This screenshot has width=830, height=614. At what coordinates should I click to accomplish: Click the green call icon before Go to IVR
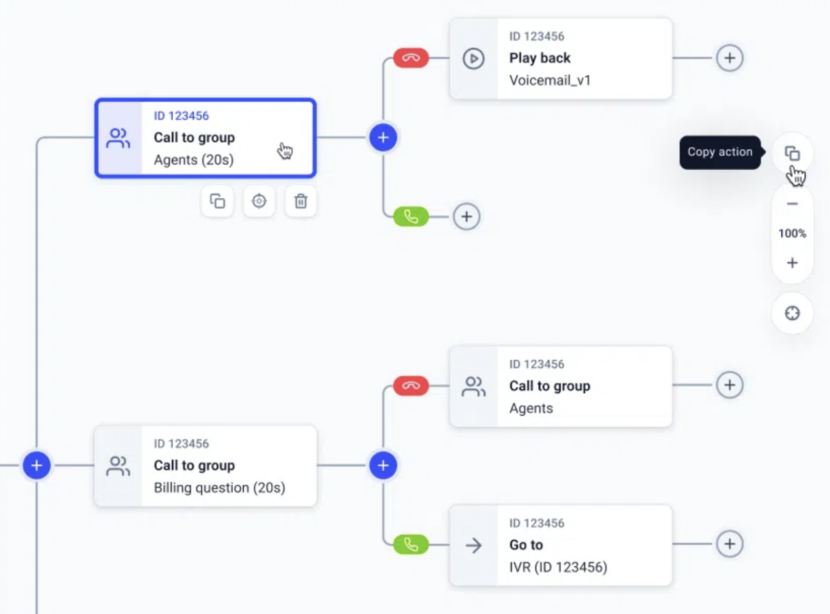pos(410,544)
